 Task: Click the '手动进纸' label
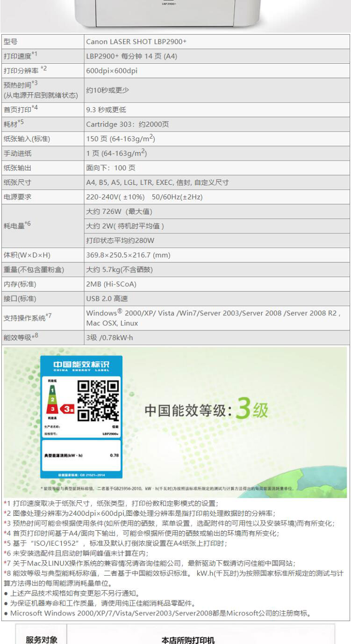(18, 154)
